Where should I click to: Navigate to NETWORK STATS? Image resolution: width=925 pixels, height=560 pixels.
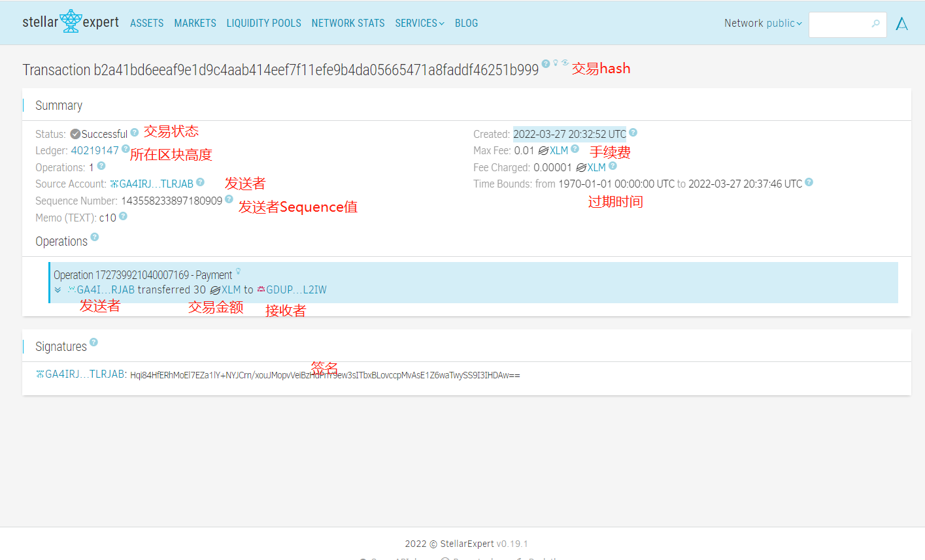click(x=348, y=24)
